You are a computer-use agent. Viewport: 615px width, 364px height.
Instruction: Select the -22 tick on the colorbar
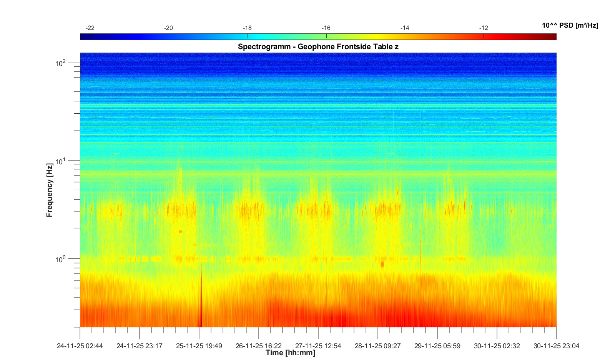point(90,28)
